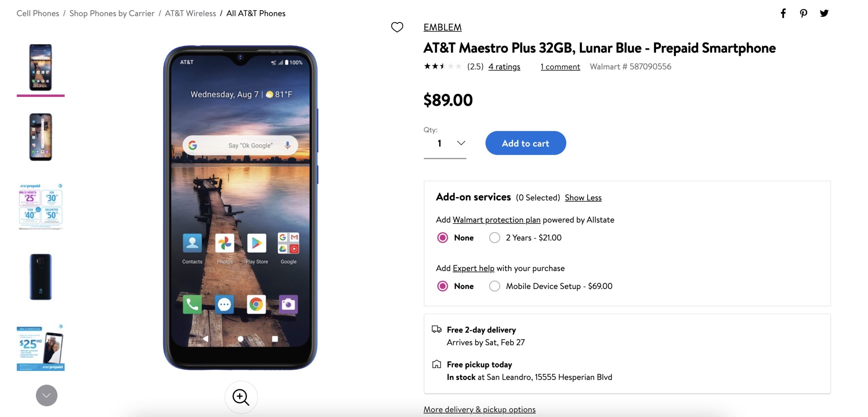Share product on Facebook
868x417 pixels.
(x=783, y=14)
